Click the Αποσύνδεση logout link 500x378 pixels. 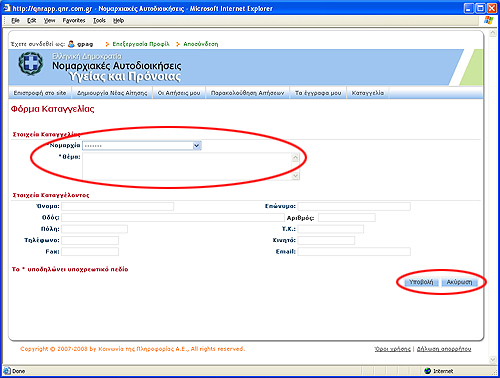pos(201,44)
